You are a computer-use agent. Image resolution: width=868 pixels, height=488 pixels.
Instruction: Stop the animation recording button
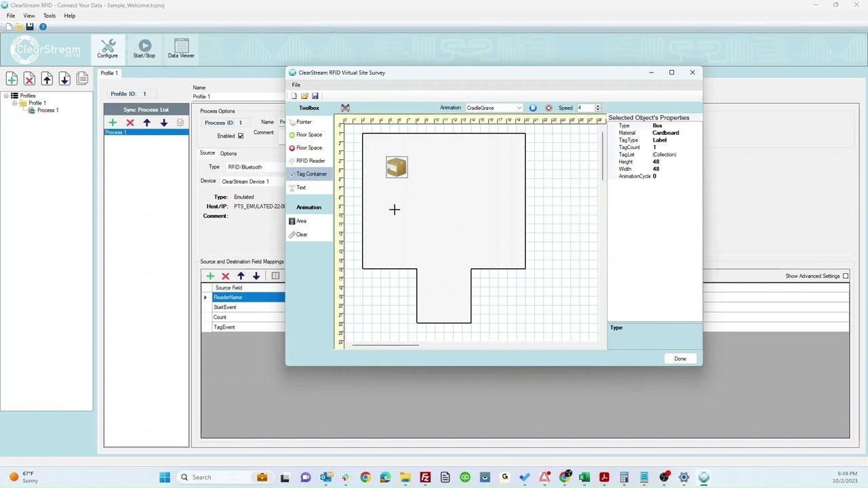(549, 108)
